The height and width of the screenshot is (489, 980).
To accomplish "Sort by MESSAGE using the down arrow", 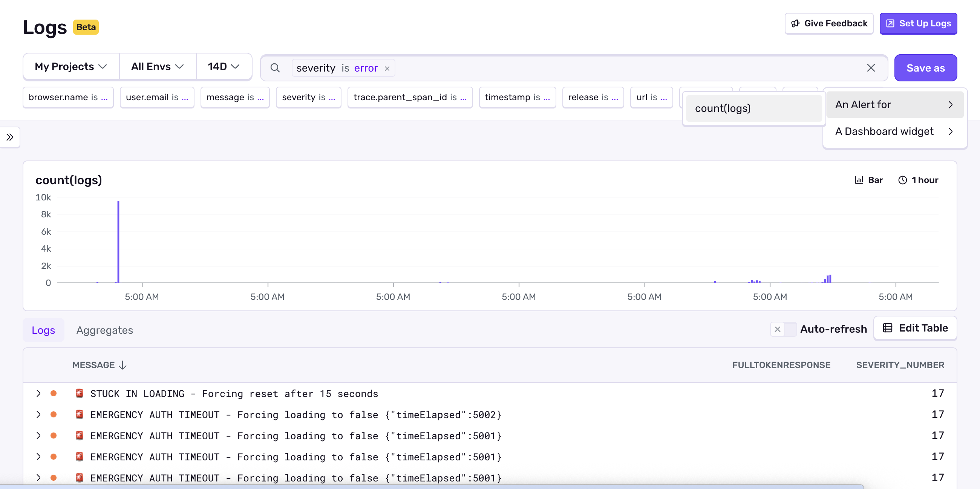I will (x=122, y=365).
